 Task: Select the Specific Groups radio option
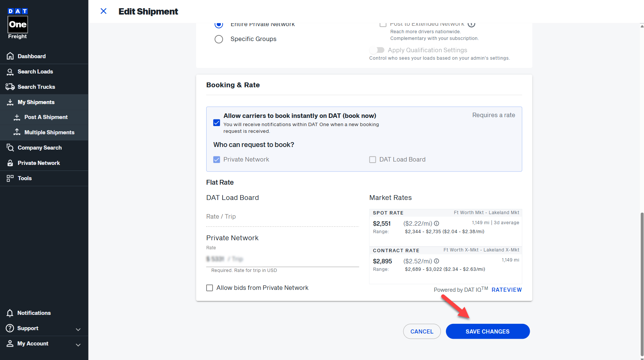pos(219,39)
